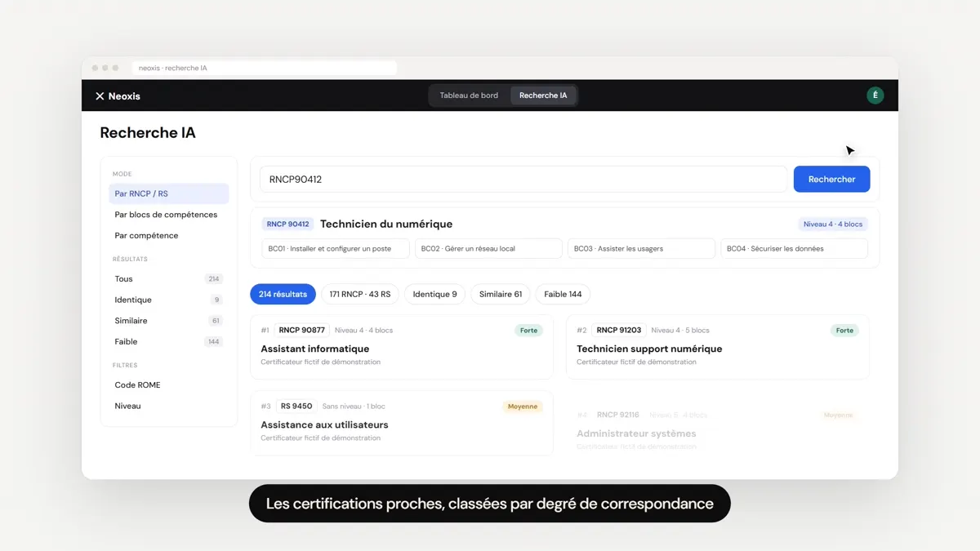Select the Faible 144 chip

point(563,294)
